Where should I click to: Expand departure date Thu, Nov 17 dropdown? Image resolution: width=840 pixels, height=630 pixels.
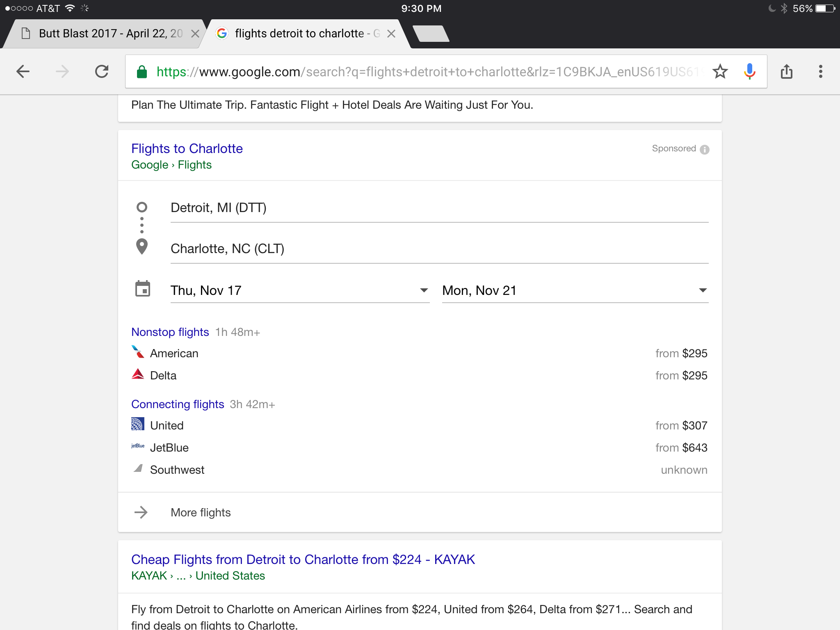coord(424,290)
